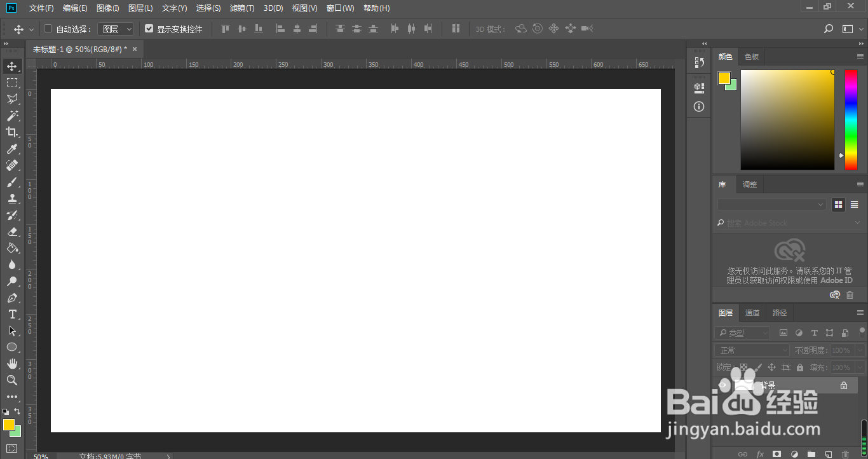Open the History panel icon
Viewport: 868px width, 459px height.
tap(699, 62)
